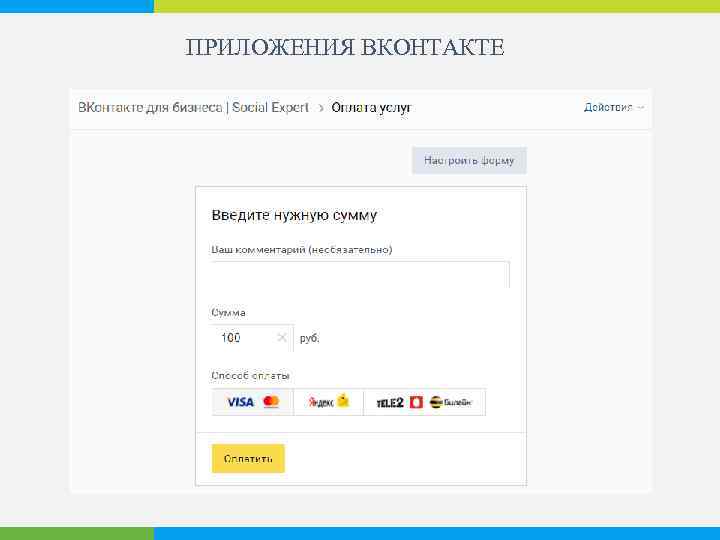
Task: Click the Tele2 logo
Action: pos(390,403)
